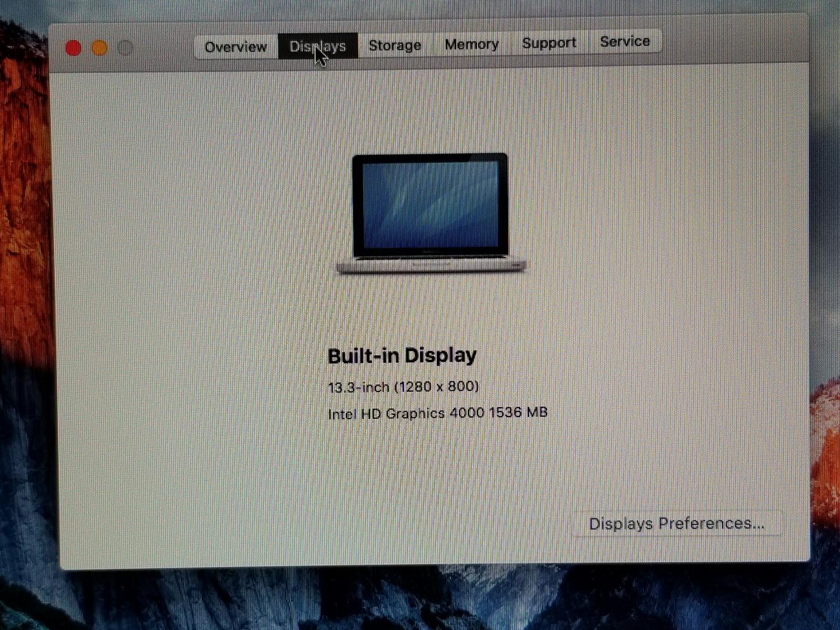Click the MacBook display illustration

pyautogui.click(x=431, y=212)
